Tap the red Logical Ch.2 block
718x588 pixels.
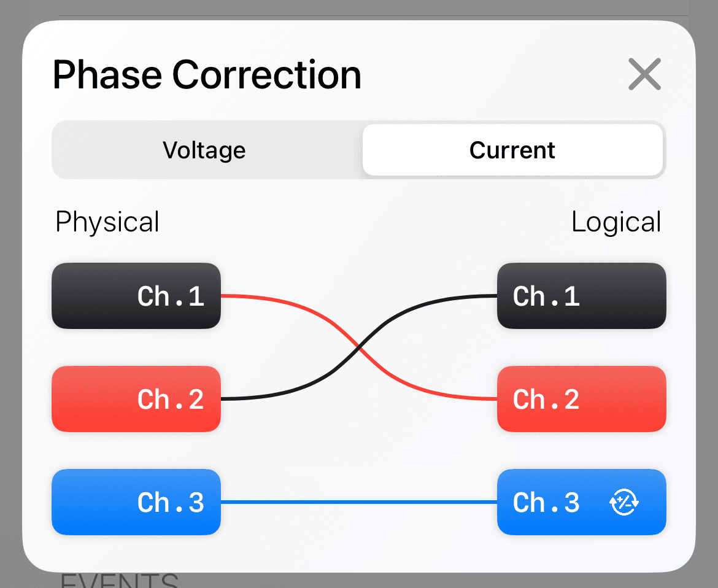coord(581,400)
